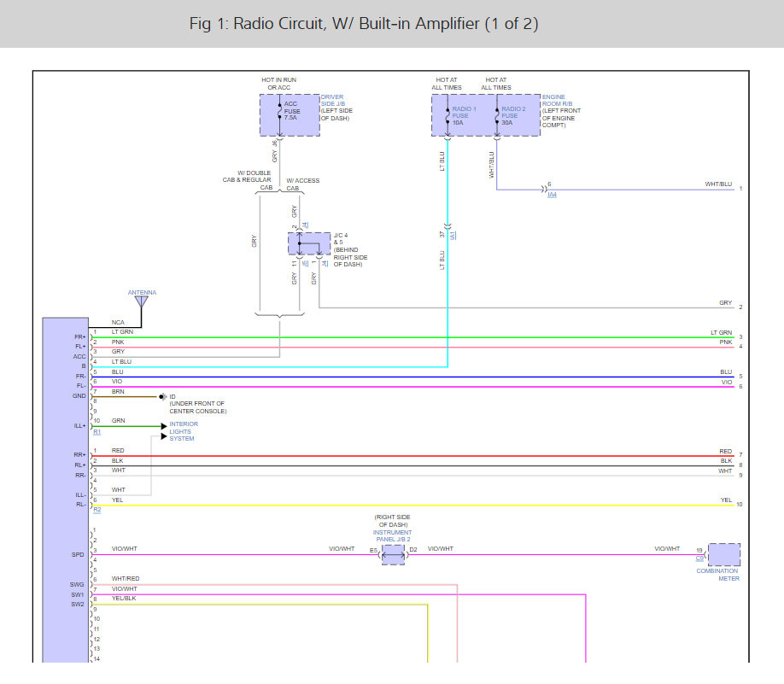This screenshot has width=784, height=684.
Task: Click the 'W/ ACCESS CAB' label
Action: tap(302, 184)
